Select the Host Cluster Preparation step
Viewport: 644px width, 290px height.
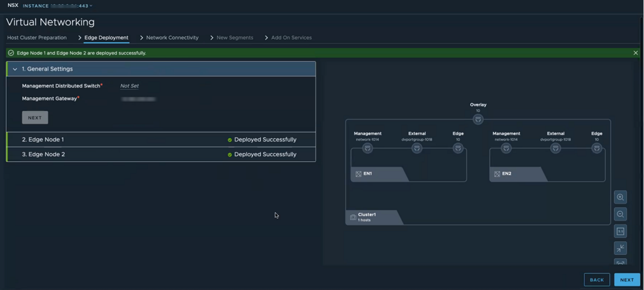(37, 37)
